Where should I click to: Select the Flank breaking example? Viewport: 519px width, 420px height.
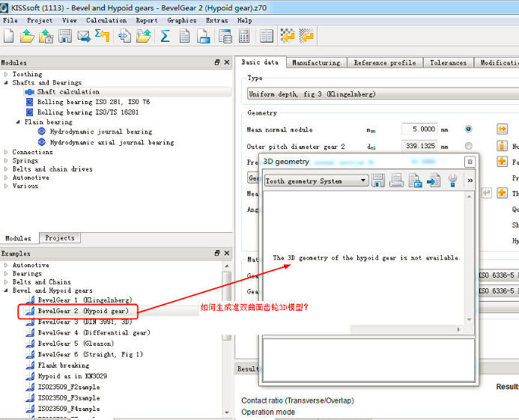(x=64, y=365)
